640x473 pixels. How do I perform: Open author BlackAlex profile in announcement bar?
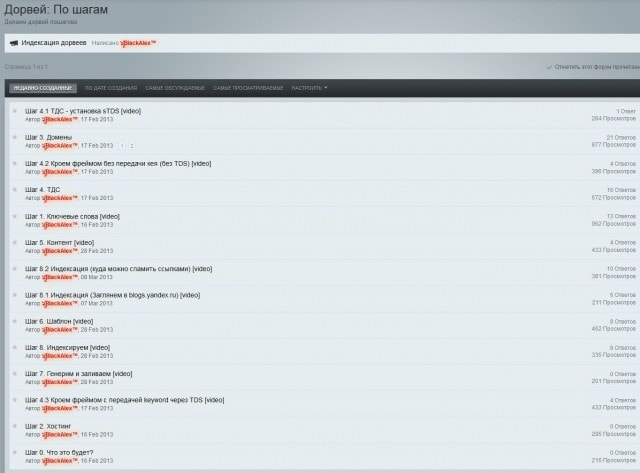(x=138, y=43)
